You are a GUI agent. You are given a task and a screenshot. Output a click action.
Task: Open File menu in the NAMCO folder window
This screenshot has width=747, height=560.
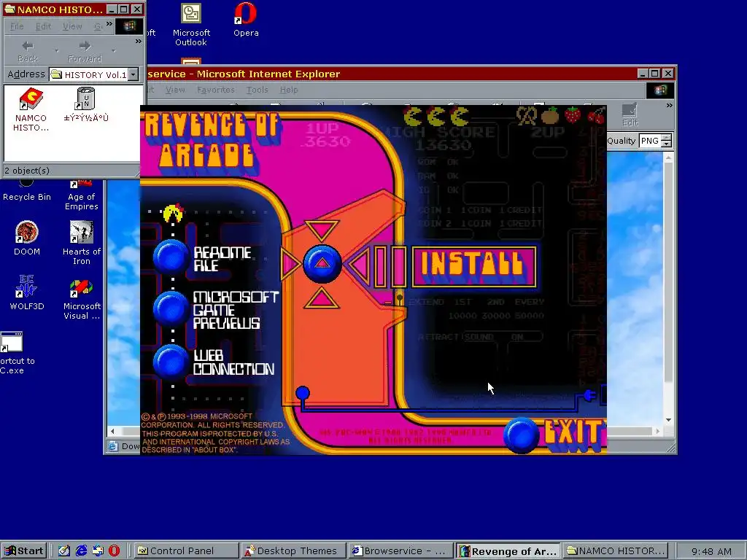(x=17, y=26)
